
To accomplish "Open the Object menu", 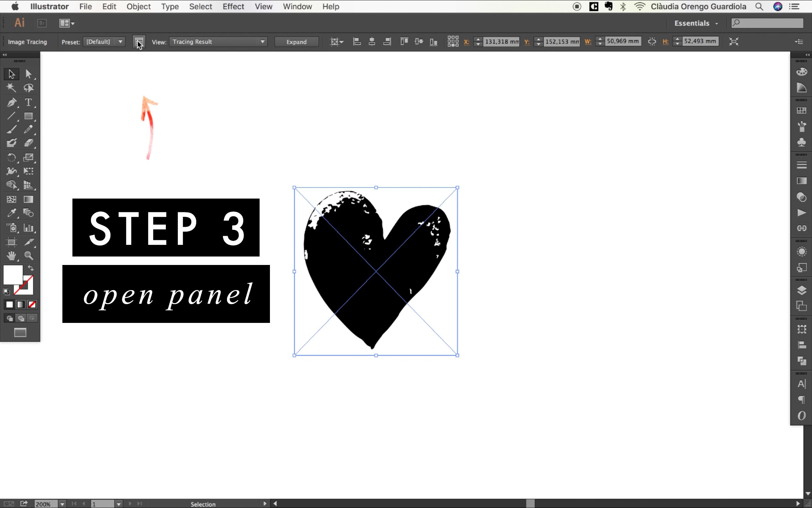I will [138, 6].
